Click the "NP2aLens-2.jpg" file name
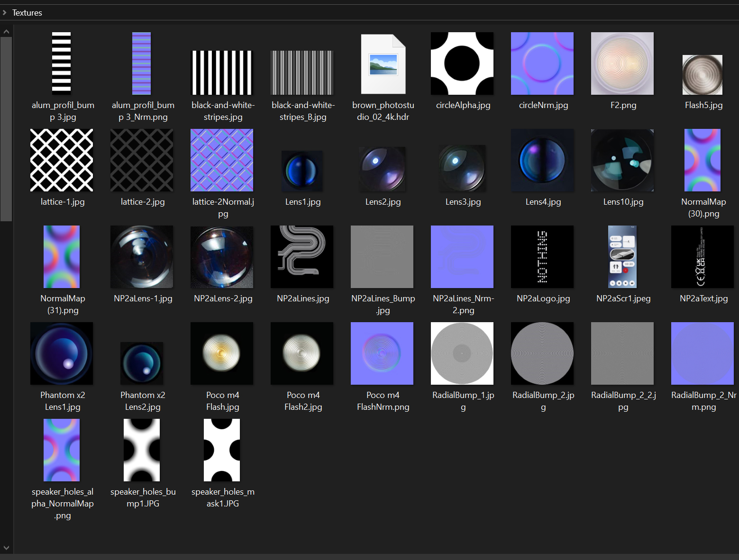The height and width of the screenshot is (560, 739). (x=223, y=298)
